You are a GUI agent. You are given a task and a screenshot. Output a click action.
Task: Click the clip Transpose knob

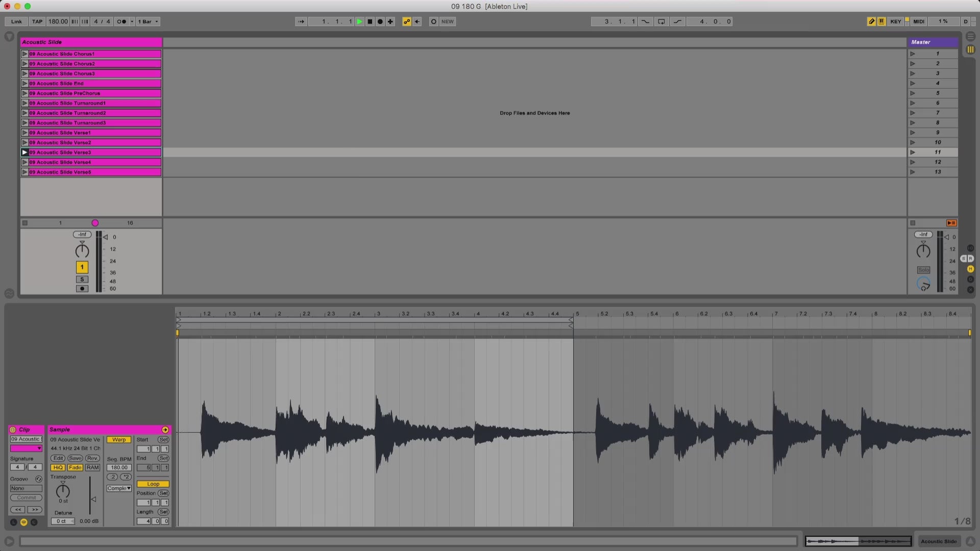click(63, 491)
